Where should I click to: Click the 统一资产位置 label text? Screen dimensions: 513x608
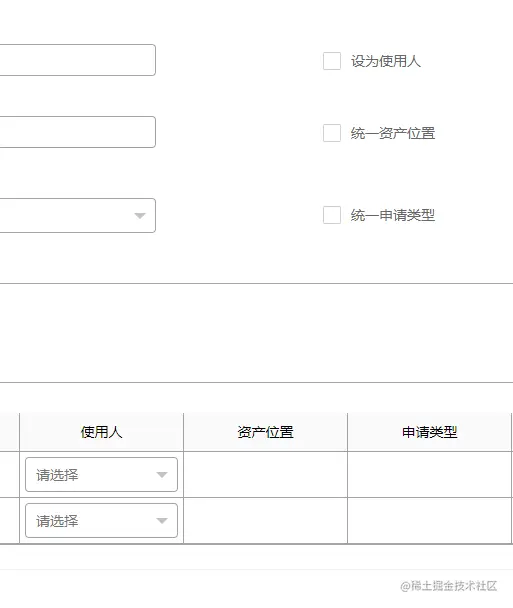[393, 133]
